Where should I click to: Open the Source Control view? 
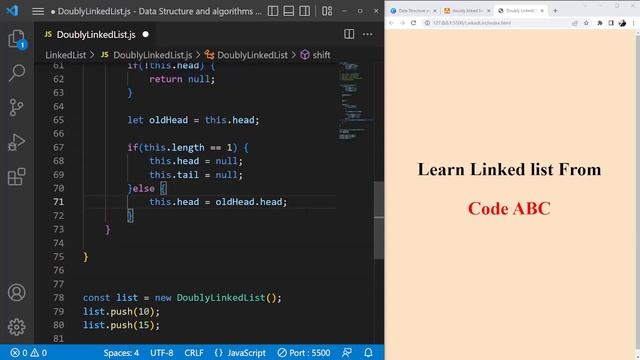point(16,108)
